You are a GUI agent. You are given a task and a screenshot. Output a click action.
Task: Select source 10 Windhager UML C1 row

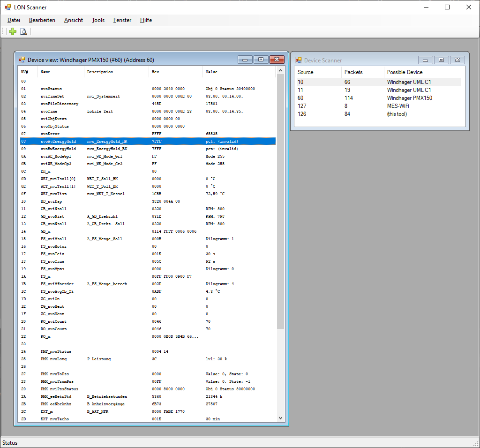[378, 82]
